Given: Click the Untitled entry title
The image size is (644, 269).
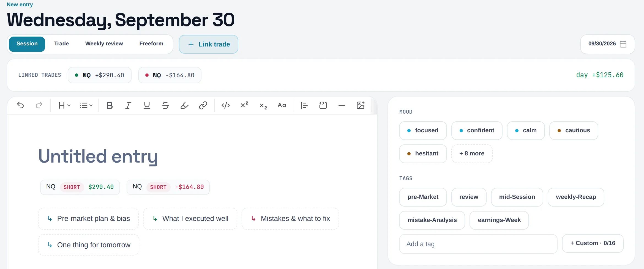Looking at the screenshot, I should [x=98, y=157].
